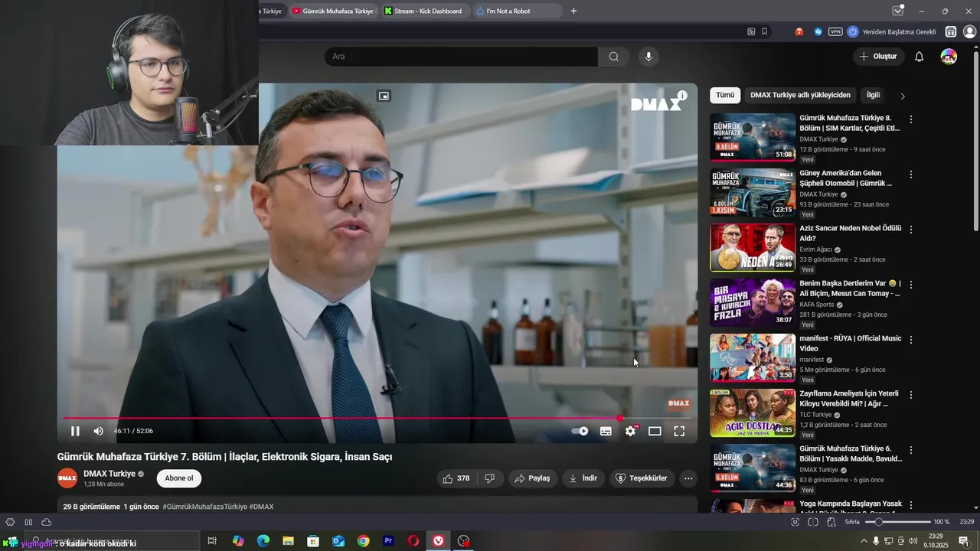This screenshot has width=980, height=551.
Task: Adjust the page zoom slider in status bar
Action: [x=897, y=522]
